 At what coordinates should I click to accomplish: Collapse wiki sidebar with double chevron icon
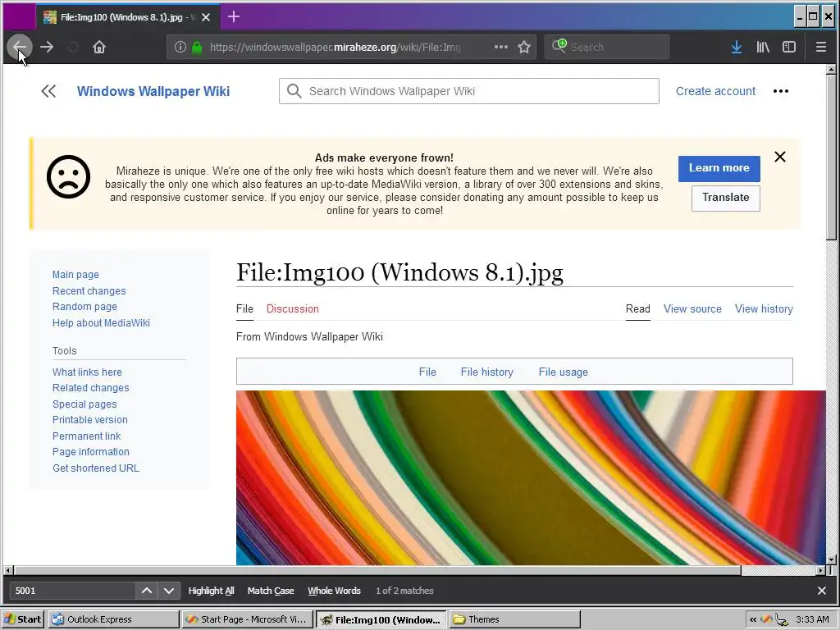tap(48, 91)
